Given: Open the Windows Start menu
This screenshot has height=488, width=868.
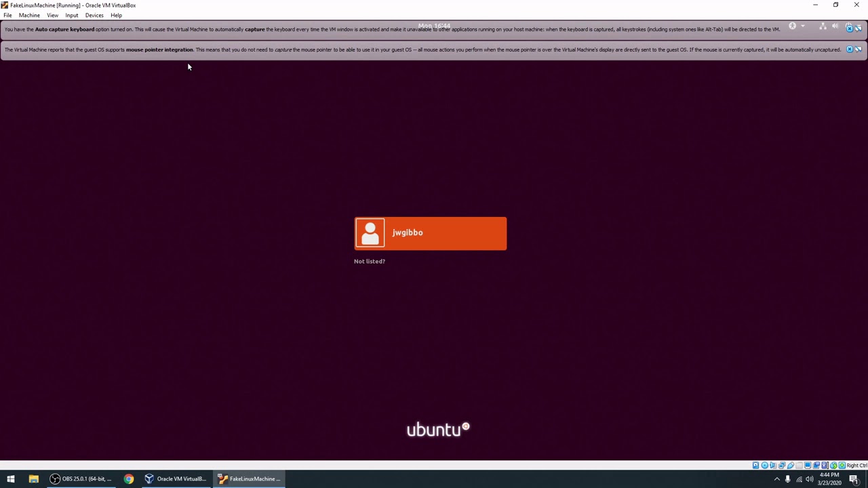Looking at the screenshot, I should pyautogui.click(x=10, y=479).
